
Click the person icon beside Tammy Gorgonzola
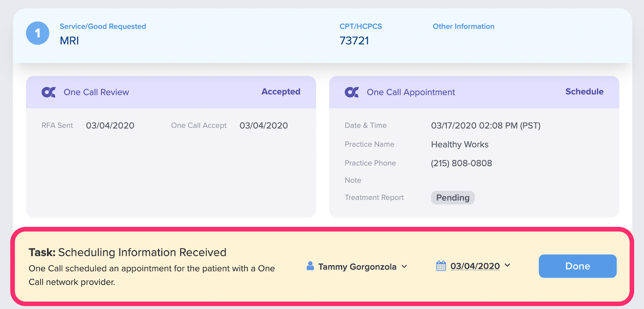pos(310,266)
